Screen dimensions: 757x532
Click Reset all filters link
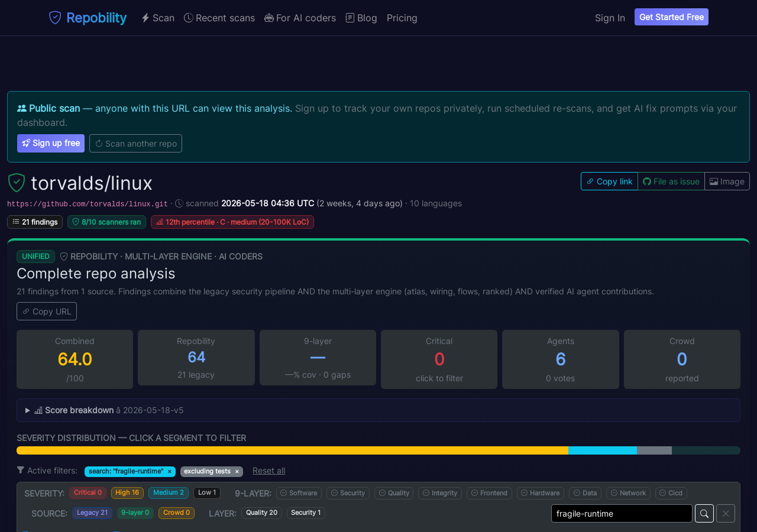(x=268, y=471)
